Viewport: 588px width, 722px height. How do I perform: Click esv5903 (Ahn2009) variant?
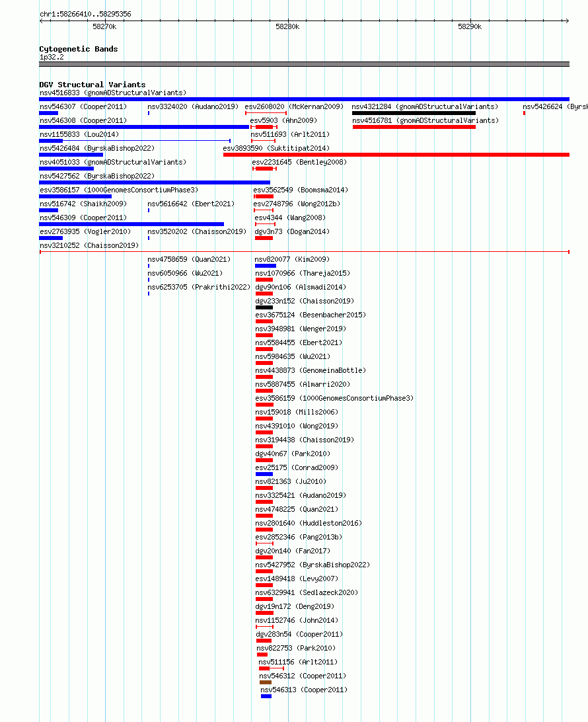pyautogui.click(x=283, y=120)
